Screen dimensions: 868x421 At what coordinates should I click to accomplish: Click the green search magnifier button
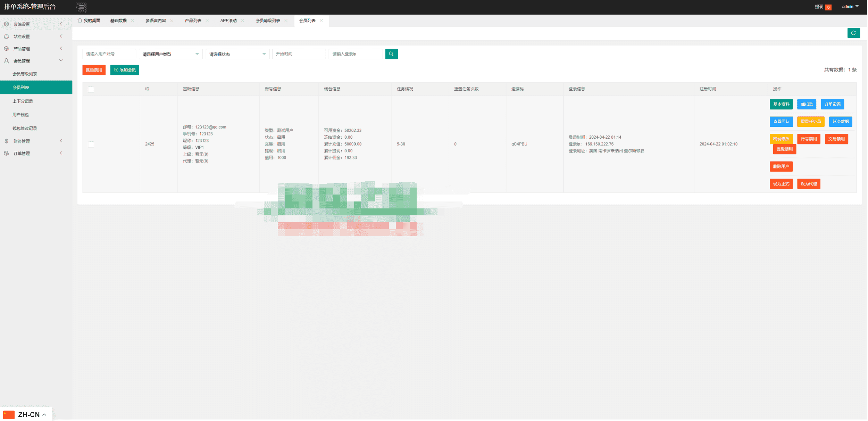tap(392, 54)
